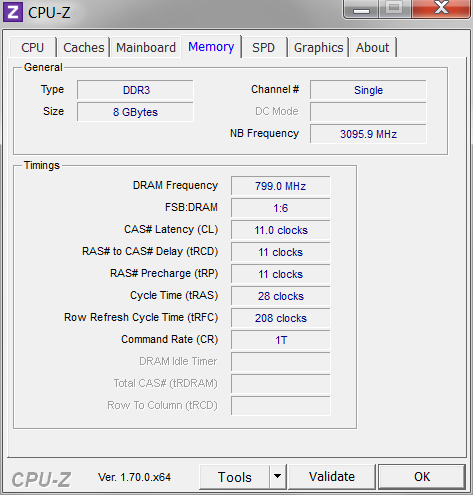This screenshot has width=473, height=495.
Task: Select the CAS# Latency value field
Action: pyautogui.click(x=281, y=230)
